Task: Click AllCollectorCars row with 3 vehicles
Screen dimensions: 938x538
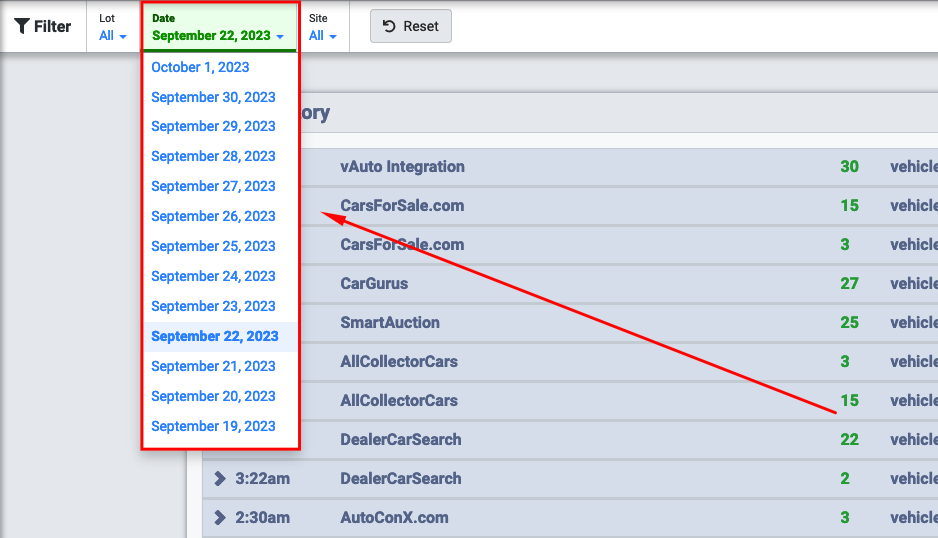Action: coord(398,361)
